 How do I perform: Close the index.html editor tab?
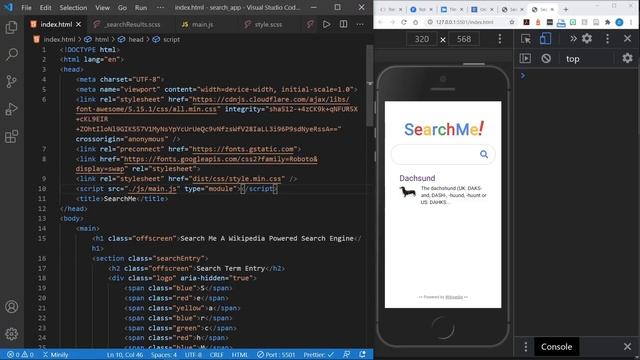click(x=78, y=24)
